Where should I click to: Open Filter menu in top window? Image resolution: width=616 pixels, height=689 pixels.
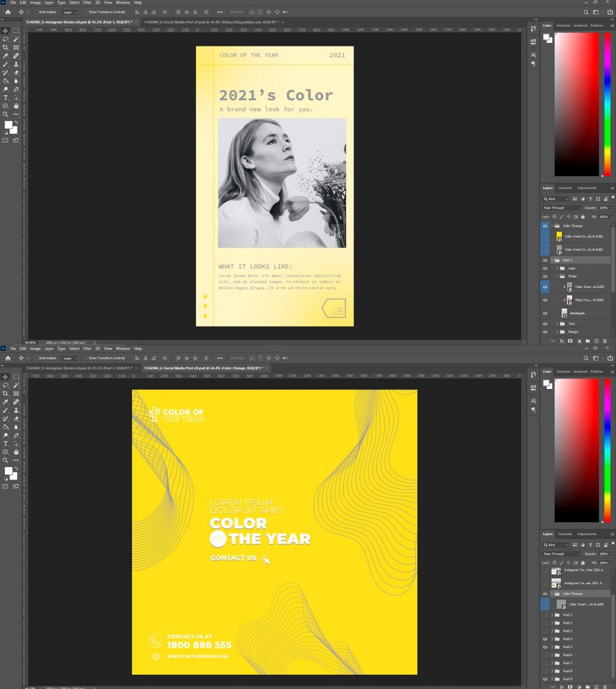(x=87, y=3)
